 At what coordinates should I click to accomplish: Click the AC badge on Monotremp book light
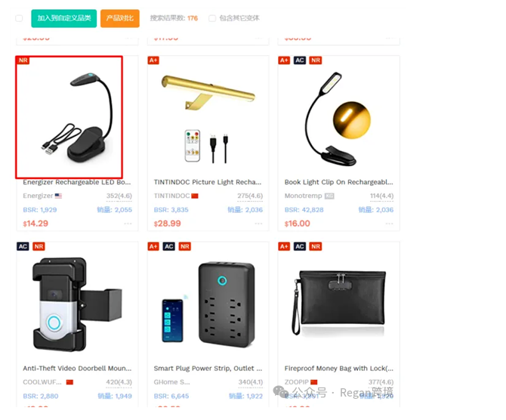[x=300, y=60]
